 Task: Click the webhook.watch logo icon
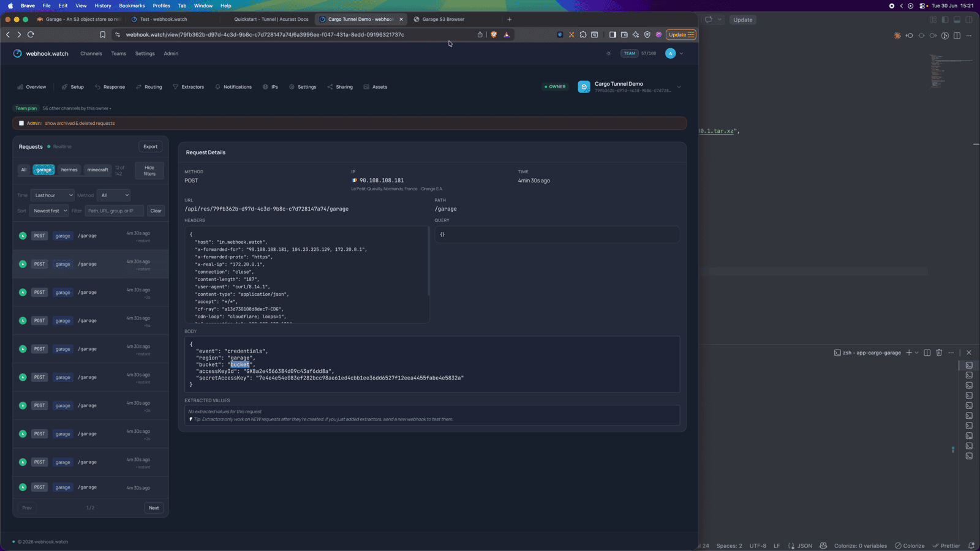tap(17, 53)
